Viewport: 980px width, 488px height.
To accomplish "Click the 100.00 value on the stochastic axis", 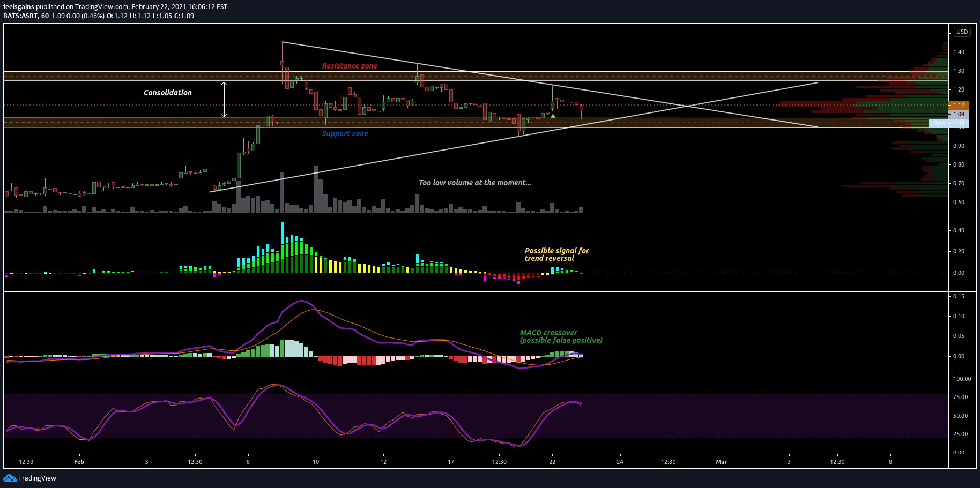I will click(962, 379).
